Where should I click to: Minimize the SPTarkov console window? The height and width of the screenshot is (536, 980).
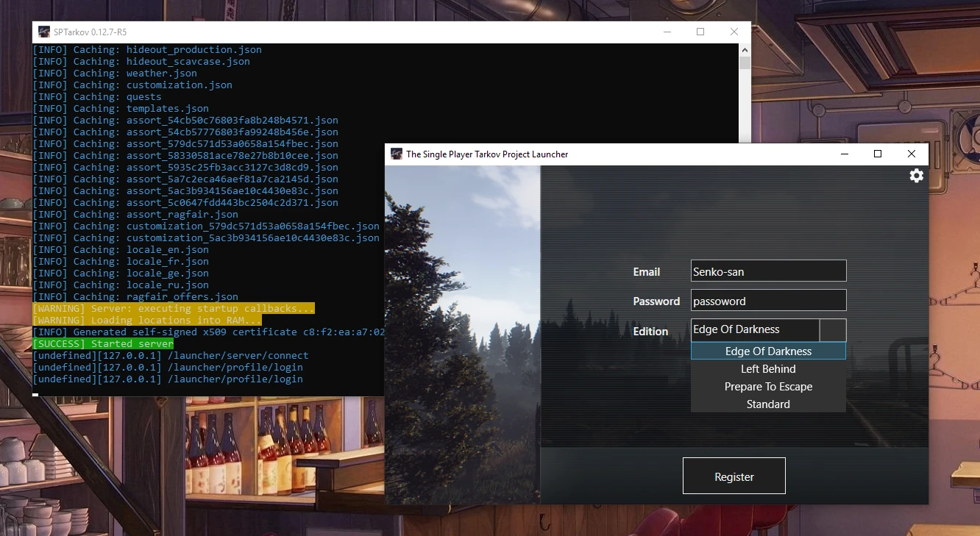coord(667,32)
